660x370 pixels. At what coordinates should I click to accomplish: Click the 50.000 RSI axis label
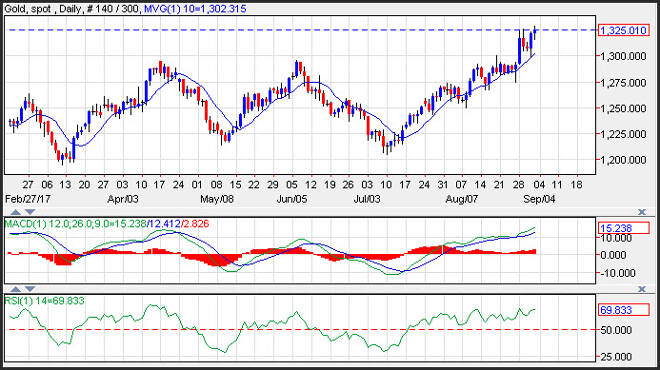pyautogui.click(x=616, y=330)
